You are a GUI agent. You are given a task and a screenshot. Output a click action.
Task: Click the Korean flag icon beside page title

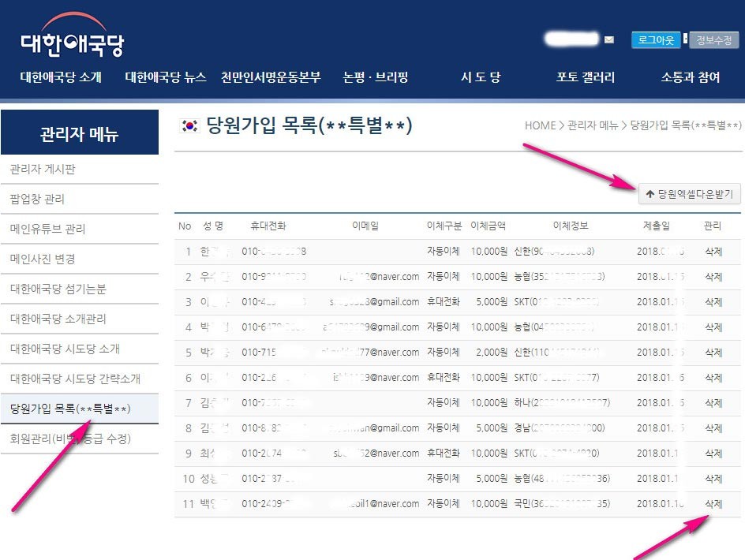189,125
